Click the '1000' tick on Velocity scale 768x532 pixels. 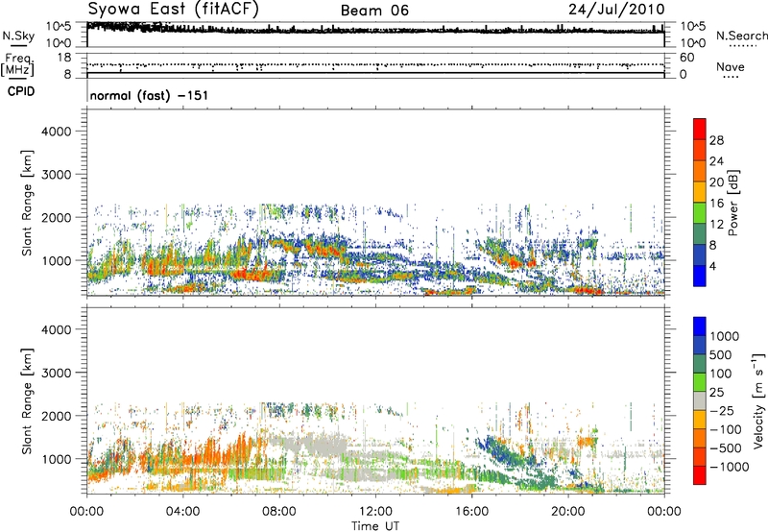pos(724,336)
